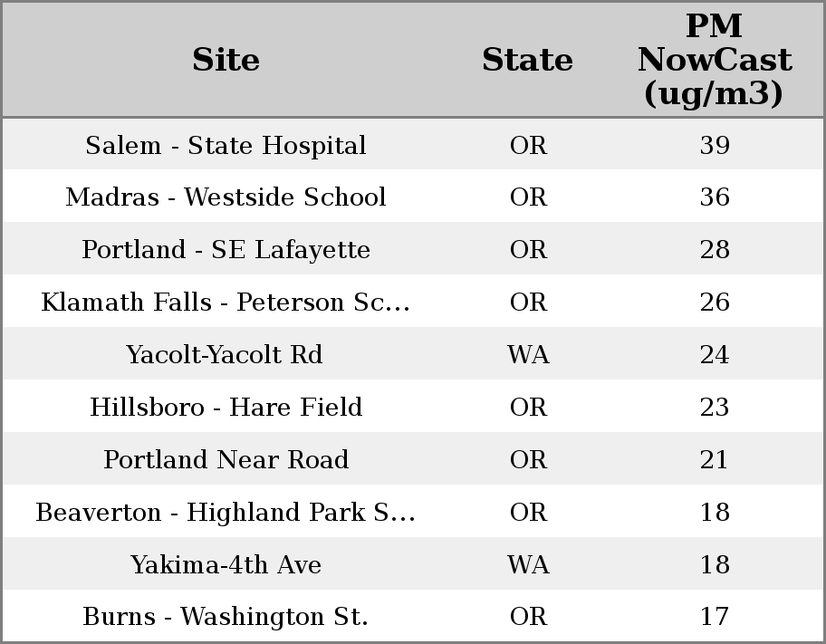Click the Burns - Washington St. entry
826x644 pixels.
(226, 617)
